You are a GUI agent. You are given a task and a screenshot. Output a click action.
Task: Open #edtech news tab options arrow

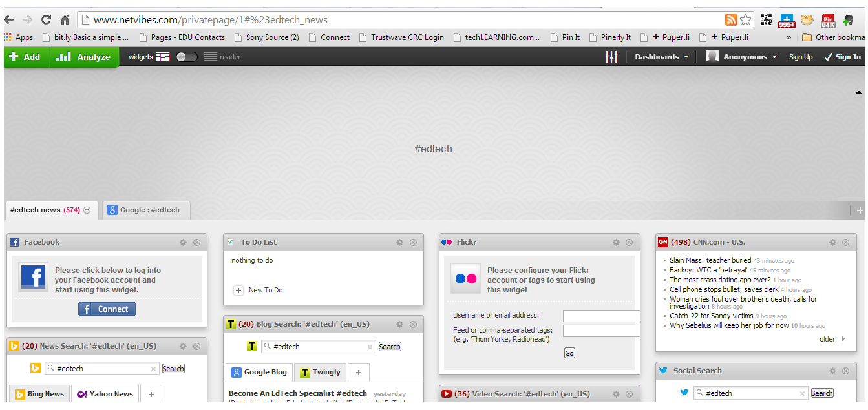point(87,210)
